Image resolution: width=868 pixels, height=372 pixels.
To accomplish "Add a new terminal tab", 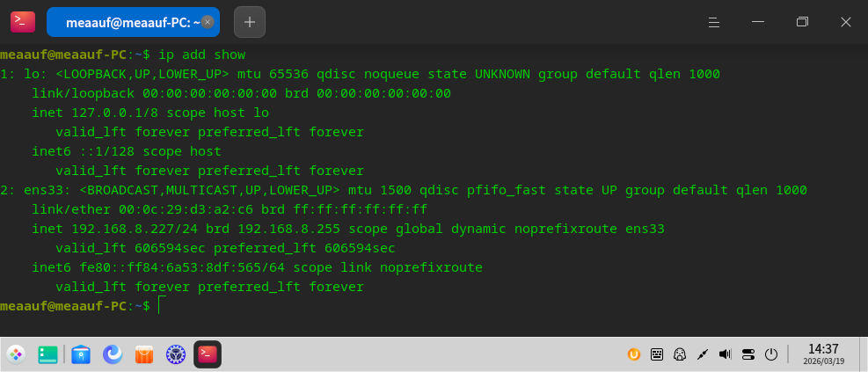I will point(249,22).
